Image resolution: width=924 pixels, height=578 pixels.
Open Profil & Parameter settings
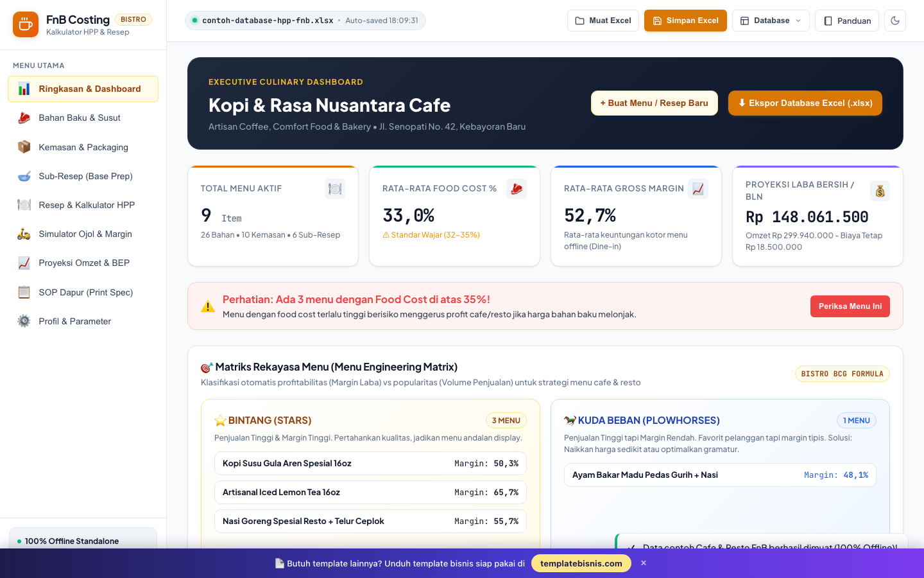coord(83,321)
